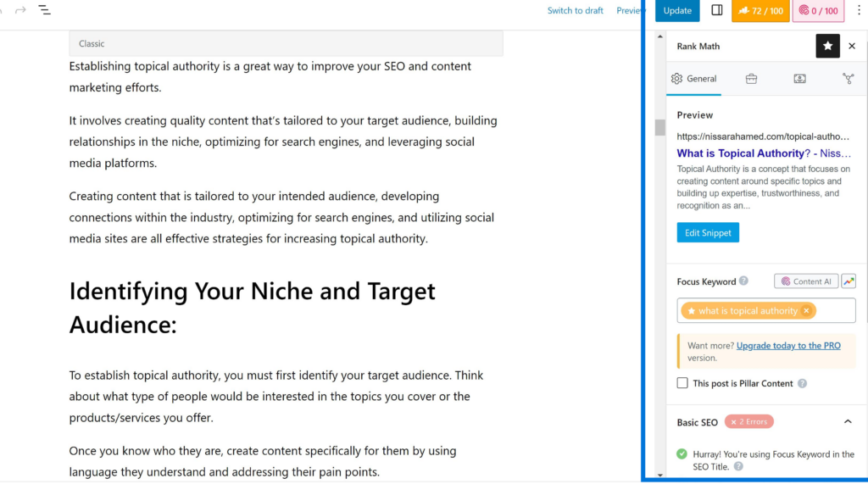Click the Pillar Content help icon
Image resolution: width=868 pixels, height=484 pixels.
click(802, 383)
